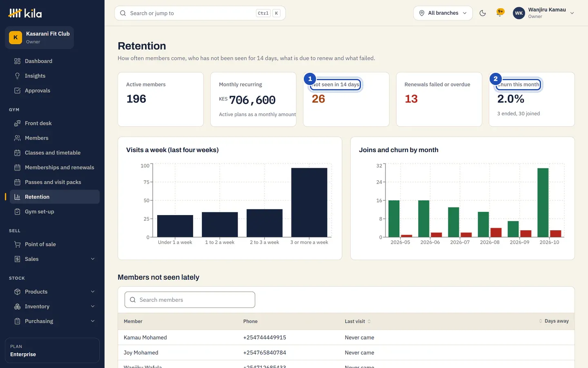Click the Retention chart icon
The image size is (588, 368).
pyautogui.click(x=17, y=197)
